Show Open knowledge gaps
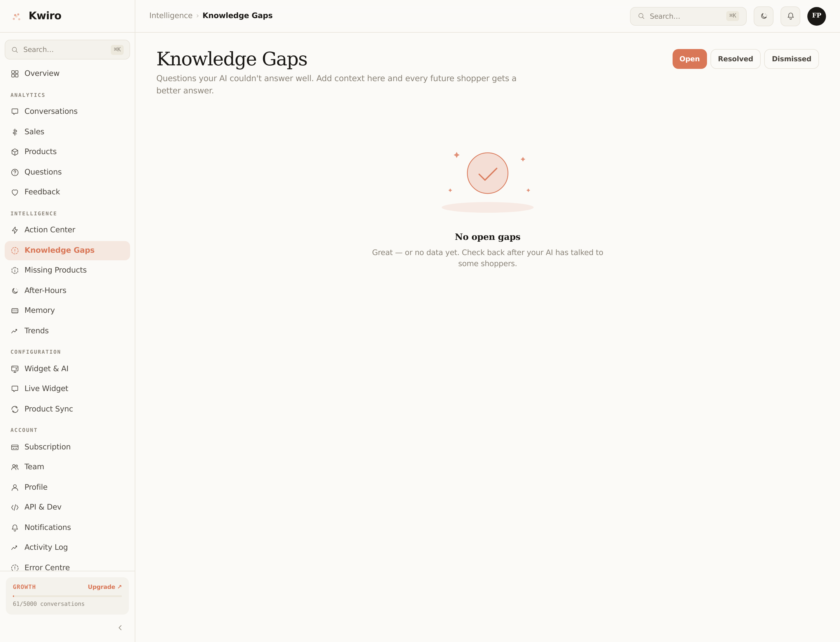This screenshot has height=642, width=840. point(689,59)
